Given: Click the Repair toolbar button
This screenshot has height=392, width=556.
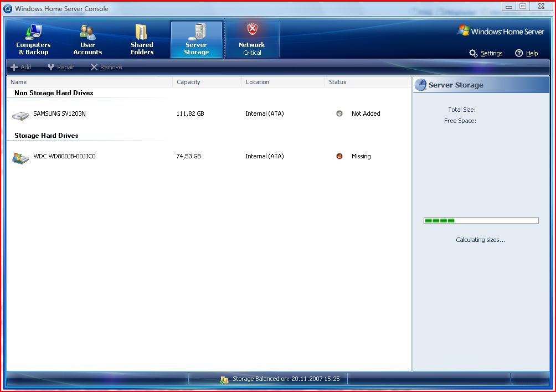Looking at the screenshot, I should (x=61, y=67).
